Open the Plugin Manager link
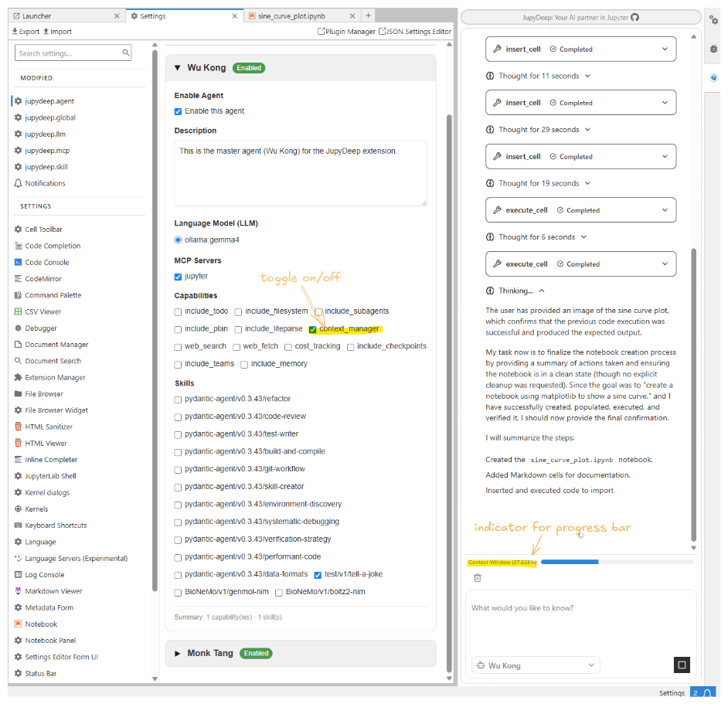The width and height of the screenshot is (728, 704). [x=346, y=31]
